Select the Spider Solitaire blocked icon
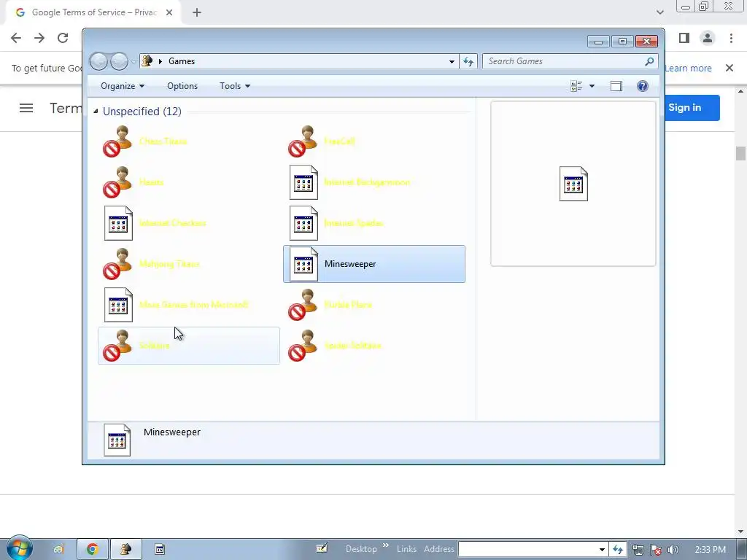747x560 pixels. click(x=303, y=346)
